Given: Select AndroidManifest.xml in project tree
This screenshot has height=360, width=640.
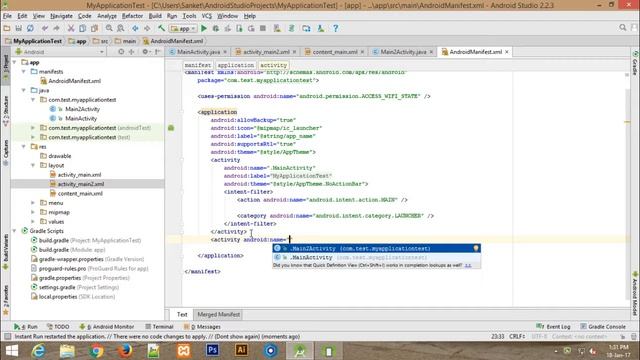Looking at the screenshot, I should (74, 81).
